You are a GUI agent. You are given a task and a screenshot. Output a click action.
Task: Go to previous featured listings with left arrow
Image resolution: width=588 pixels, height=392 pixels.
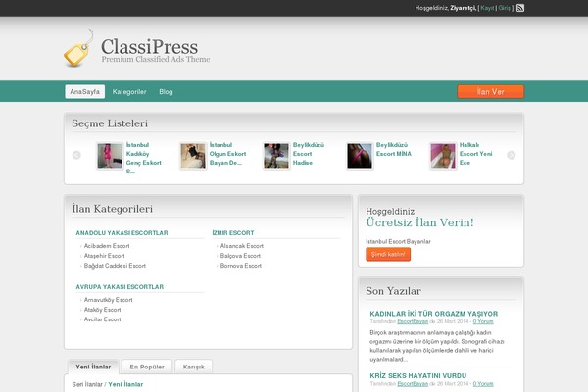coord(76,155)
